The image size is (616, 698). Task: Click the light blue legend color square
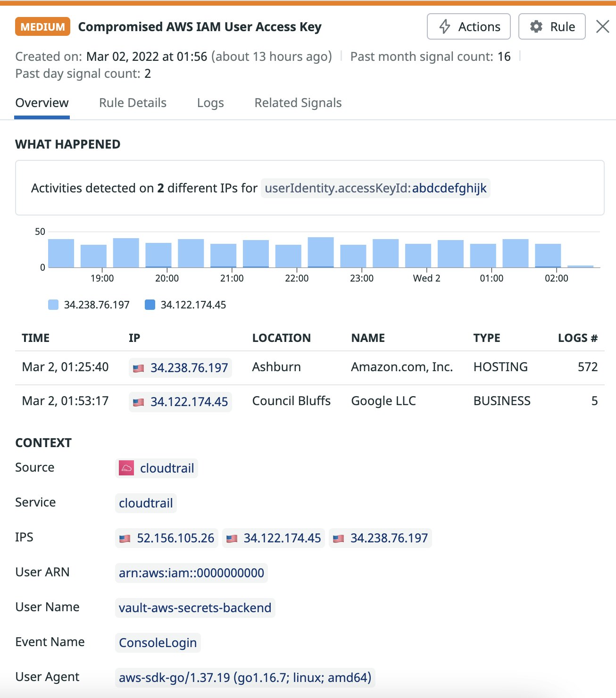53,304
